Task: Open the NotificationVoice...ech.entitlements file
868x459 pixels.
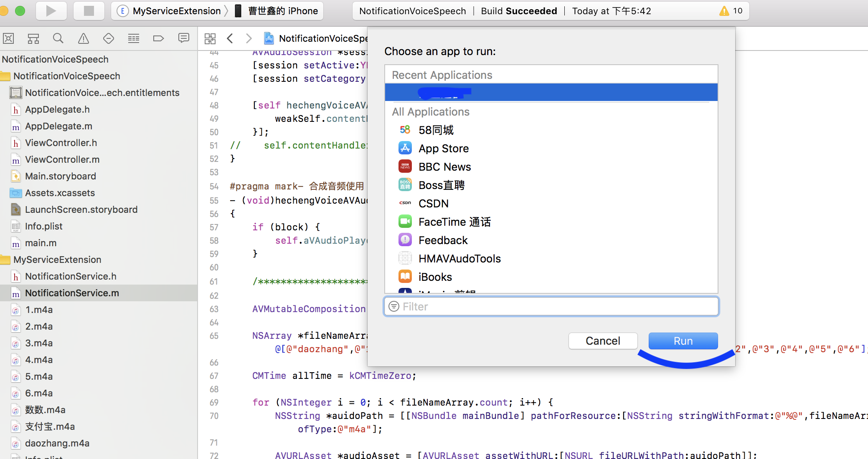Action: coord(102,93)
